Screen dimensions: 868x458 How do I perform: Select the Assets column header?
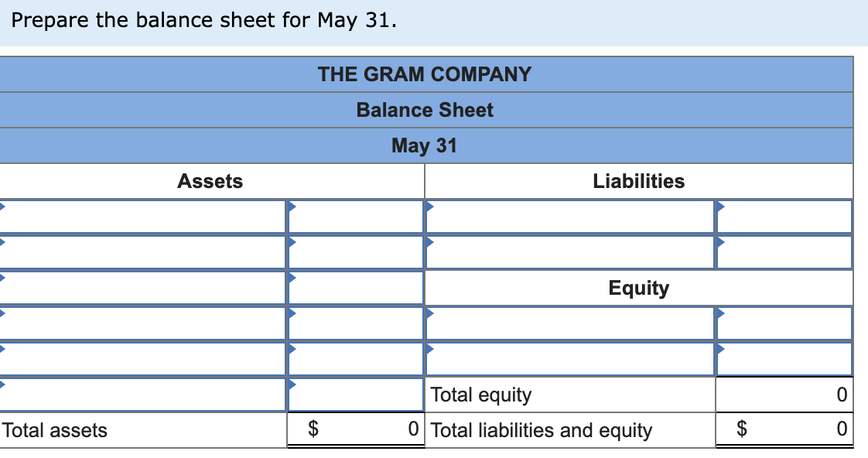click(x=210, y=181)
